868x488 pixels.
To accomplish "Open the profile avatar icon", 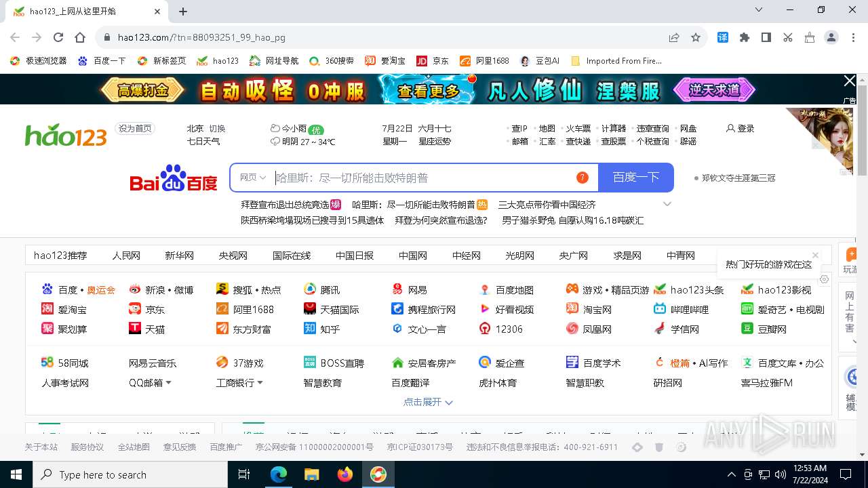I will [831, 37].
